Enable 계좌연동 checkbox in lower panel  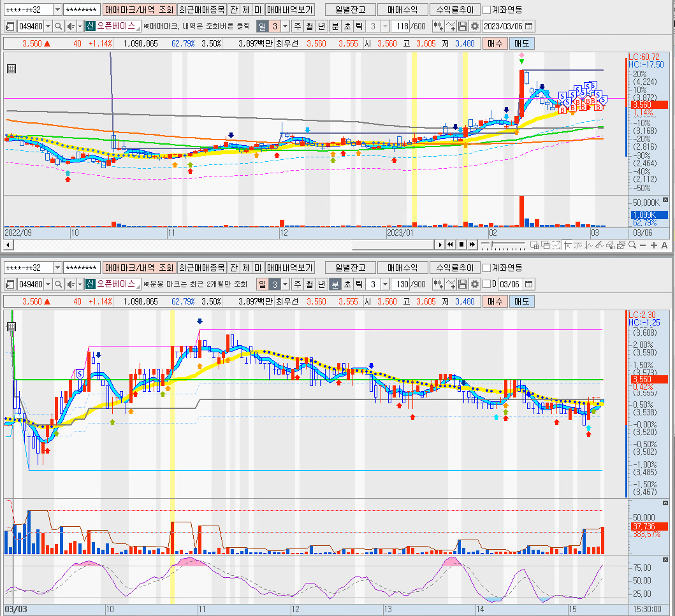tap(487, 268)
